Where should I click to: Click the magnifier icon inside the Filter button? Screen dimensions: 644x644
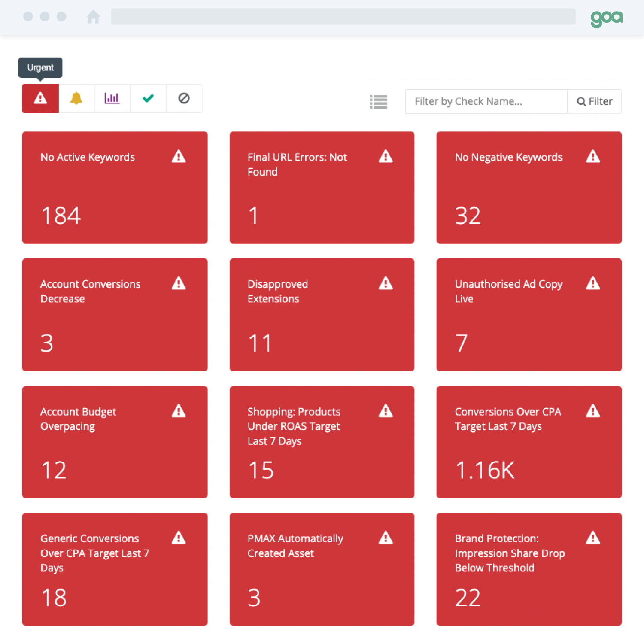pos(581,101)
